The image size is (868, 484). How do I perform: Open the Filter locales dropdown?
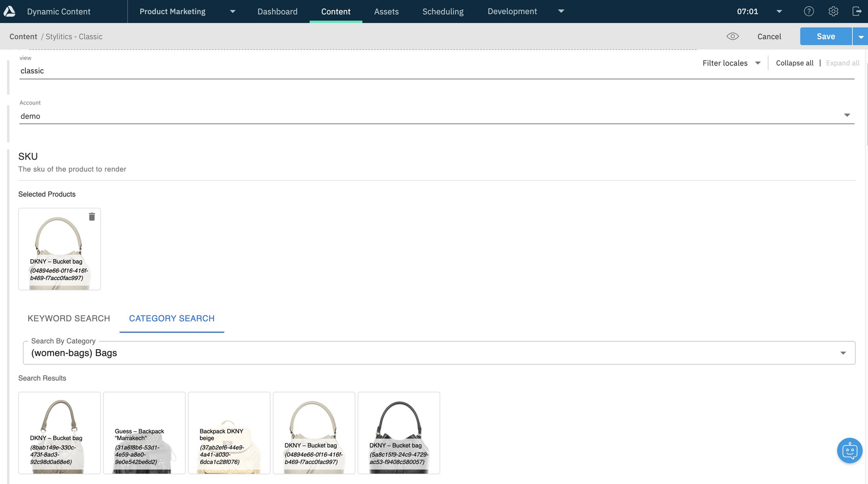tap(731, 63)
